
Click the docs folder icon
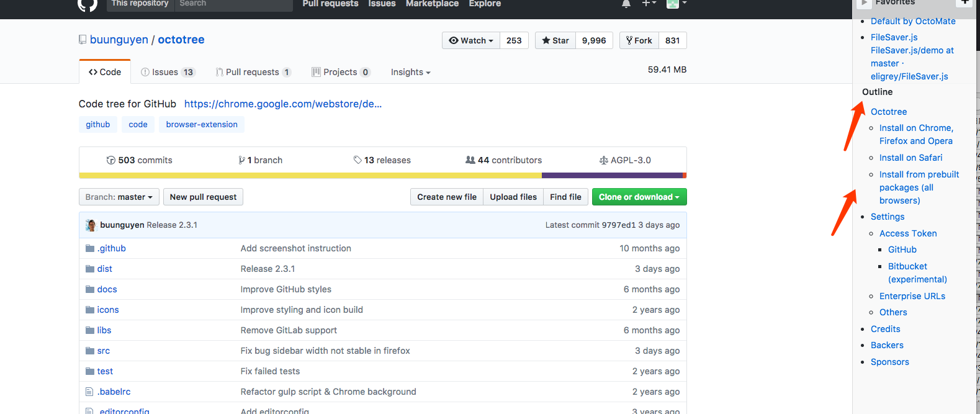point(90,289)
